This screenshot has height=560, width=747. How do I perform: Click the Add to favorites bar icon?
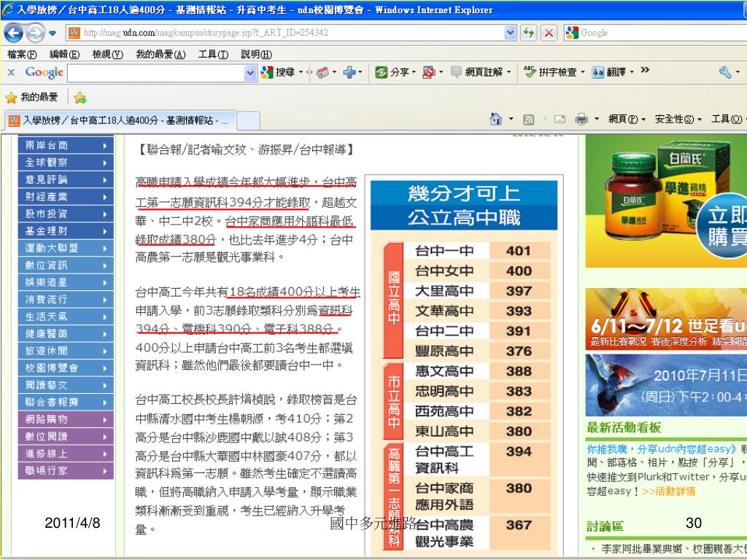[x=80, y=98]
